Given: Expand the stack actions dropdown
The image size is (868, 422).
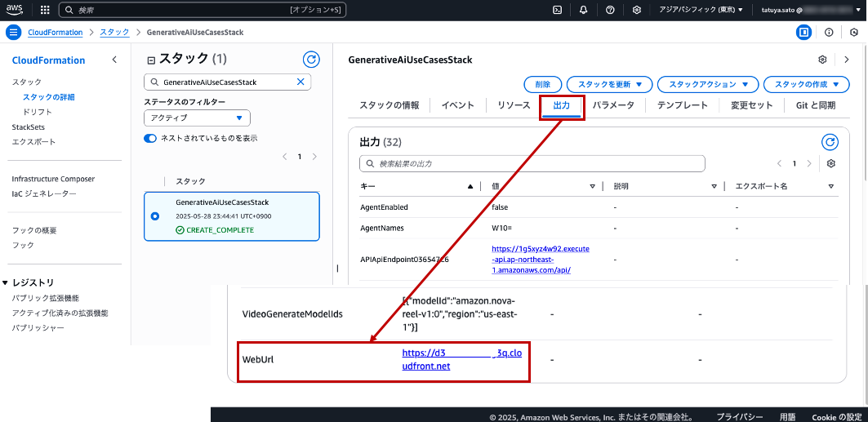Looking at the screenshot, I should click(x=707, y=85).
